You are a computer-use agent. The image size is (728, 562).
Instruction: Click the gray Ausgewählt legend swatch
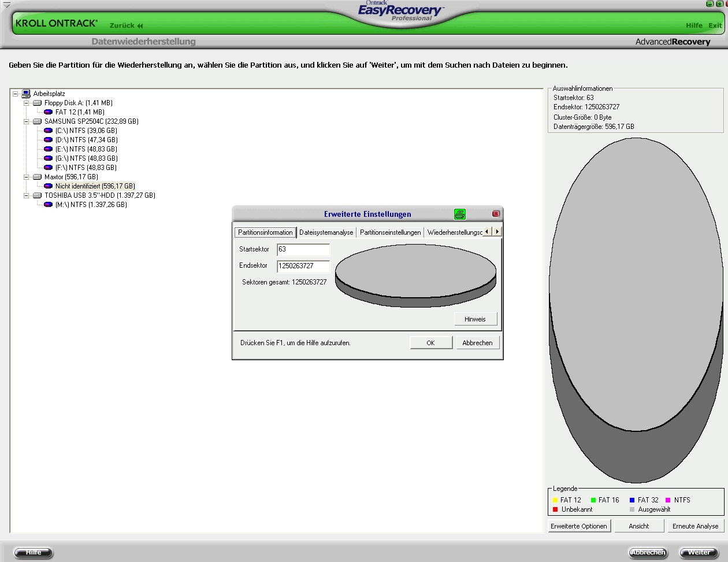[632, 509]
